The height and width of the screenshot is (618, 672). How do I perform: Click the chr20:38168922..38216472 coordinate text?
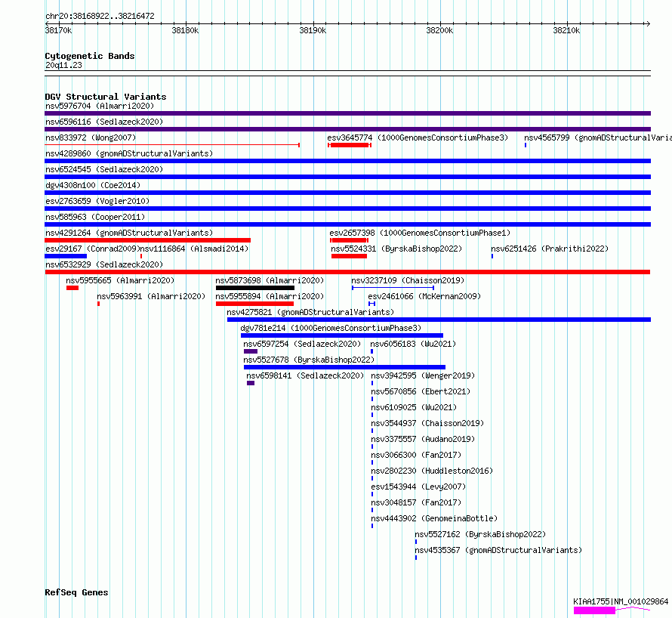click(x=100, y=17)
